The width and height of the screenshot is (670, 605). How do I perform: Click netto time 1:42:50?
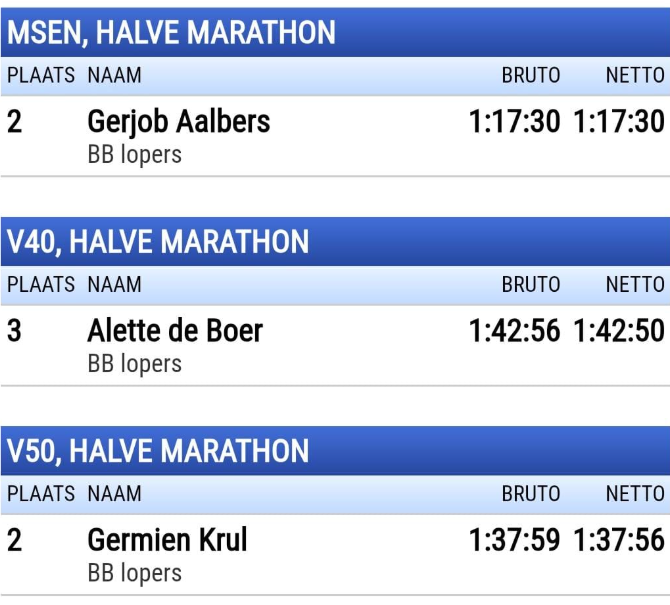pos(619,331)
